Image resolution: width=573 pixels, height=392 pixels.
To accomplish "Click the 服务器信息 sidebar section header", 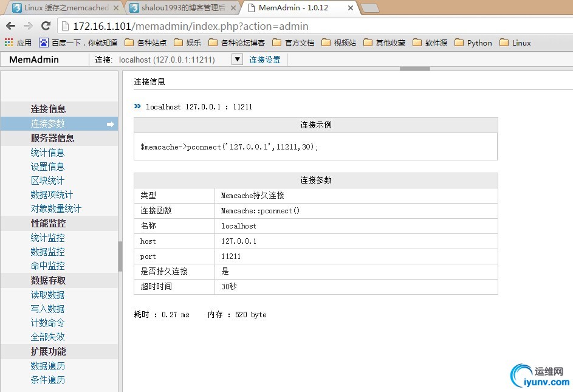I will tap(59, 138).
